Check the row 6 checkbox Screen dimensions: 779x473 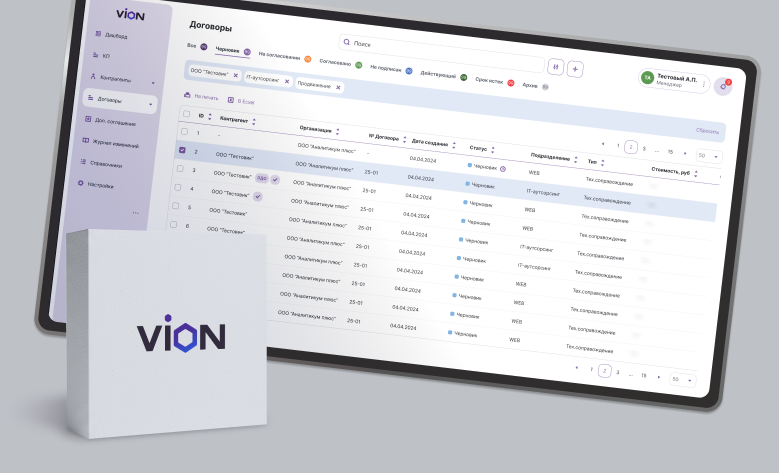(173, 225)
